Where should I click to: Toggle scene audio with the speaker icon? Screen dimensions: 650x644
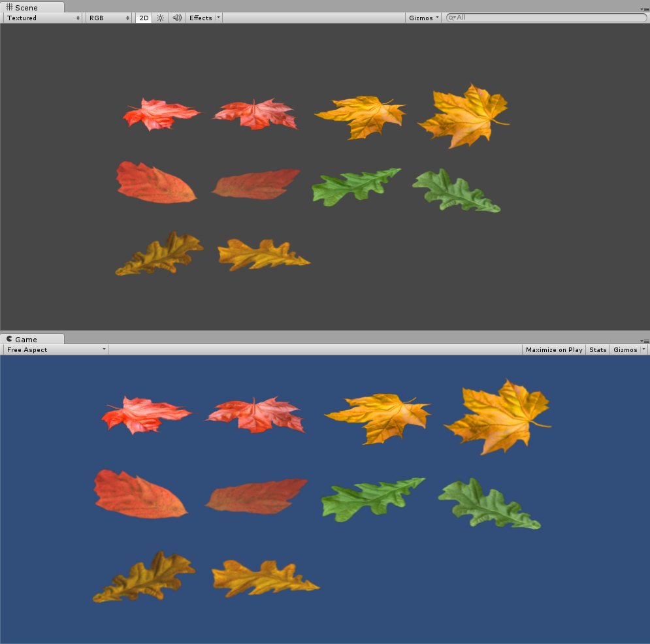click(x=176, y=18)
